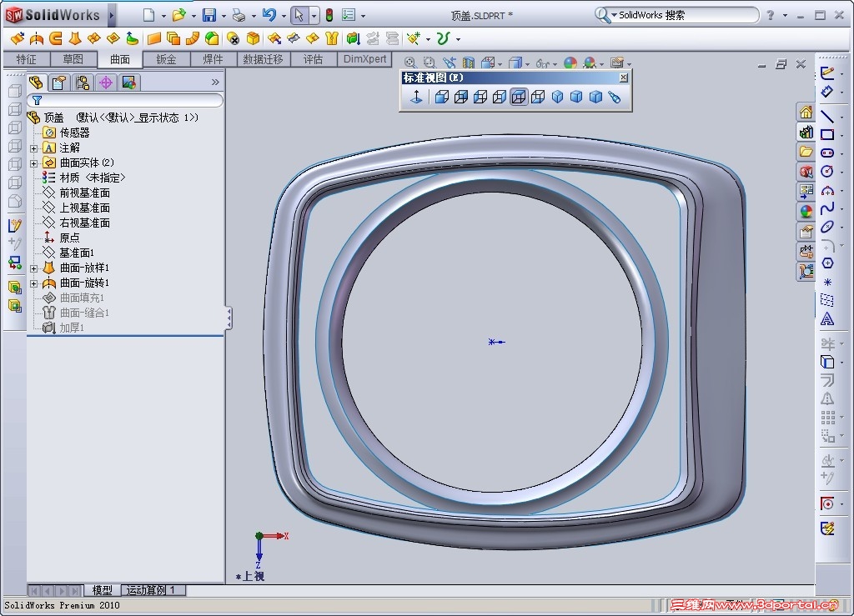854x616 pixels.
Task: Select the Line sketch tool
Action: tap(827, 117)
